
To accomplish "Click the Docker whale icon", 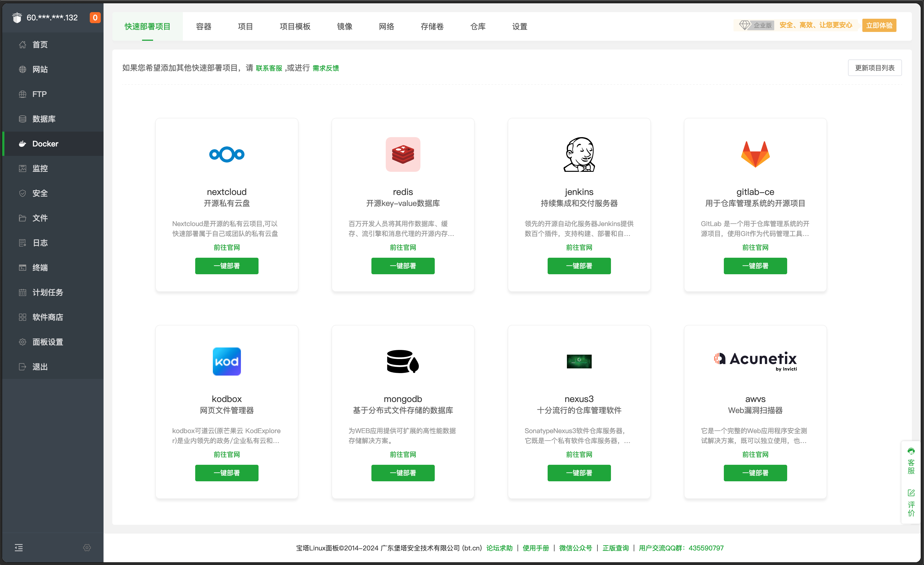I will click(23, 144).
